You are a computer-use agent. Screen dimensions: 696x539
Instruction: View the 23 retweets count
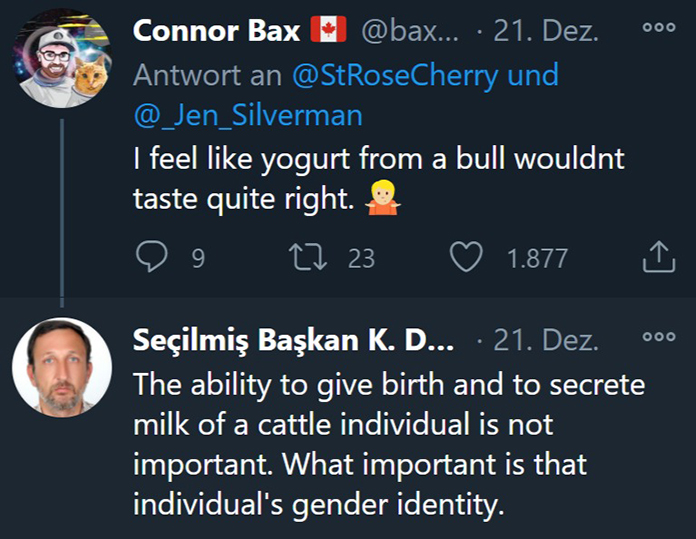pos(361,259)
